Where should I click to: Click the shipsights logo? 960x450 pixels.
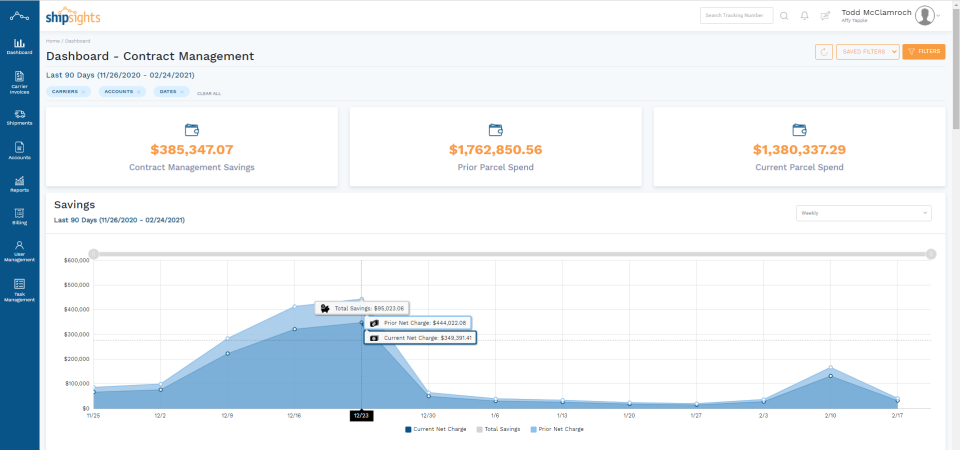tap(73, 16)
